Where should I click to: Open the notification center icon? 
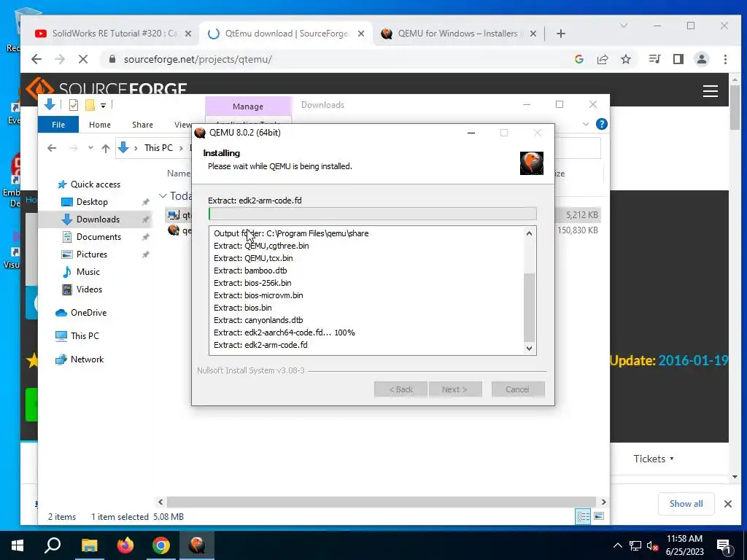pos(724,545)
